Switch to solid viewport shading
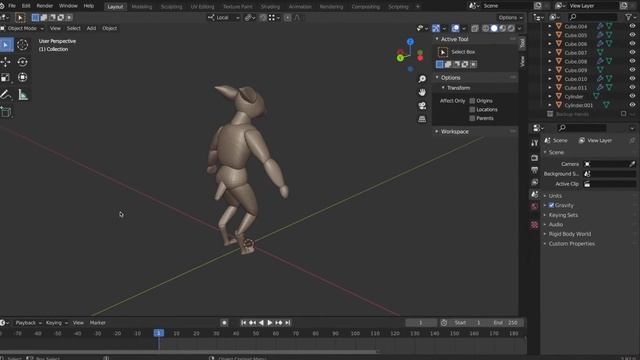640x360 pixels. 494,28
